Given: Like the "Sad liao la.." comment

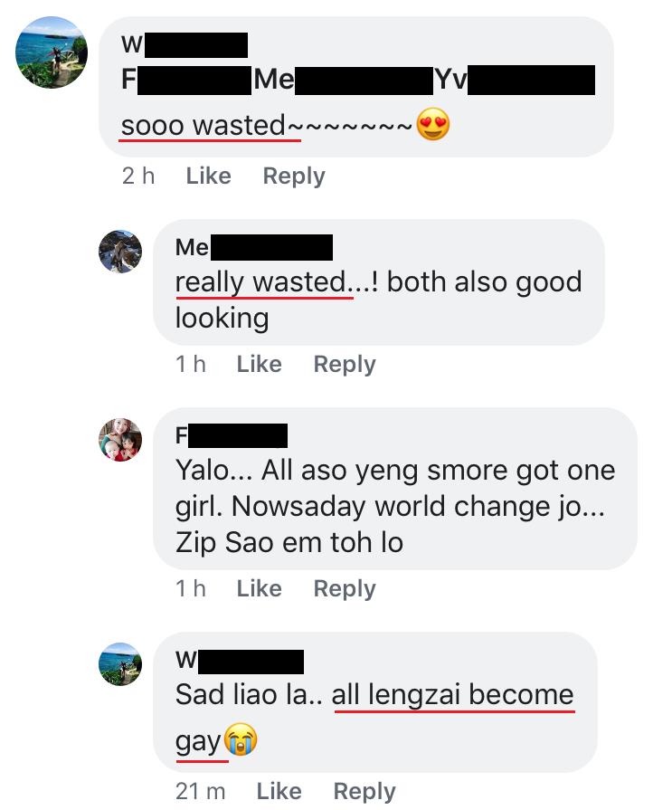Looking at the screenshot, I should (279, 792).
